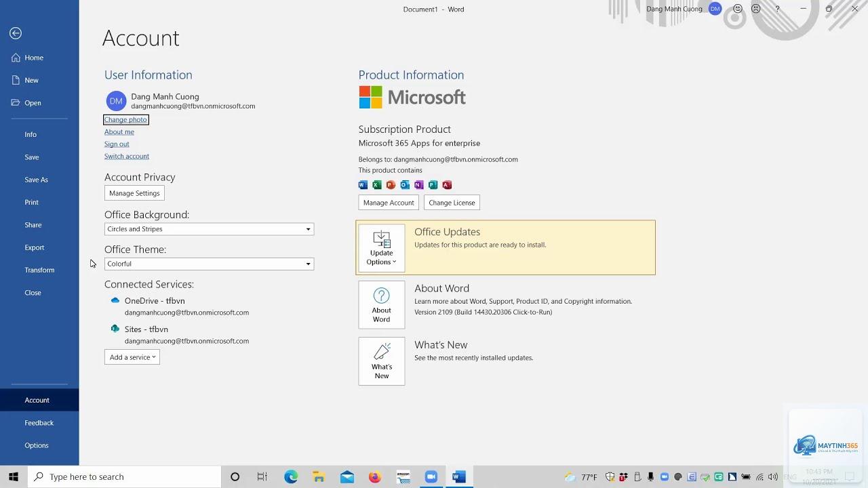Open the Transform page
Screen dimensions: 868x488
(39, 270)
